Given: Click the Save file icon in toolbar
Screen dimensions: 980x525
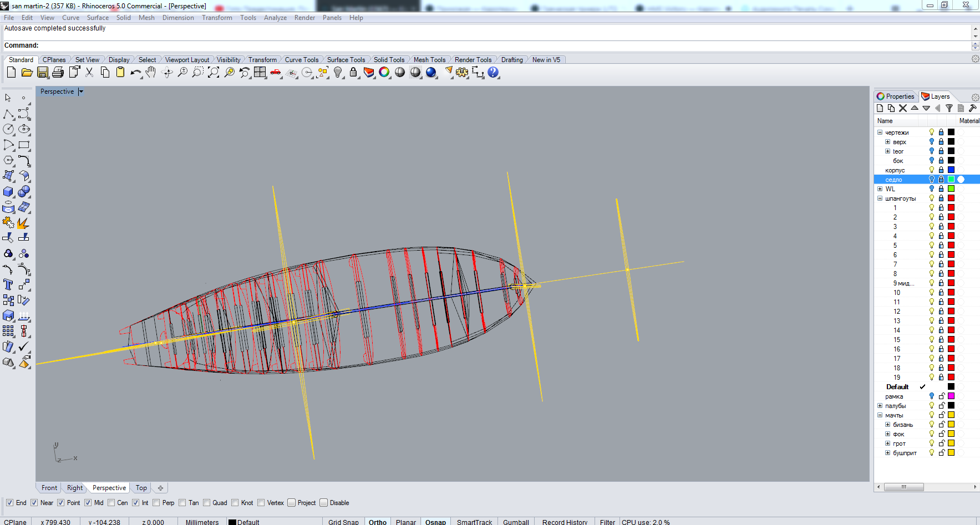Looking at the screenshot, I should (x=43, y=73).
